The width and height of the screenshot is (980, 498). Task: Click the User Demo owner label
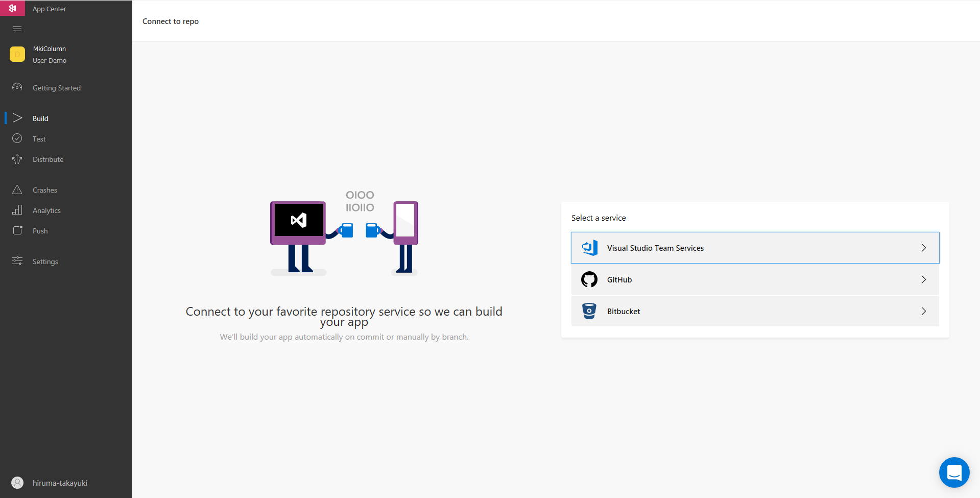pyautogui.click(x=50, y=60)
